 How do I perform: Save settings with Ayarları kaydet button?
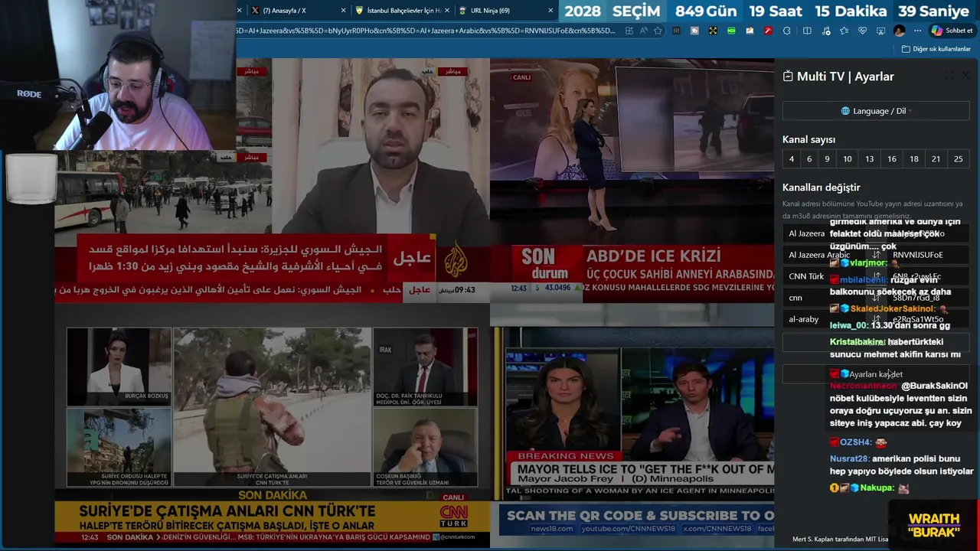click(x=876, y=374)
